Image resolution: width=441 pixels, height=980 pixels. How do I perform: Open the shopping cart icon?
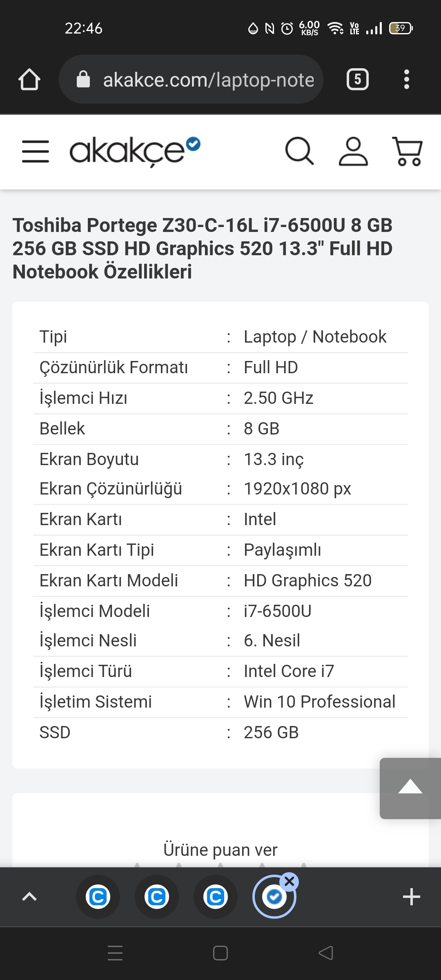(x=408, y=151)
